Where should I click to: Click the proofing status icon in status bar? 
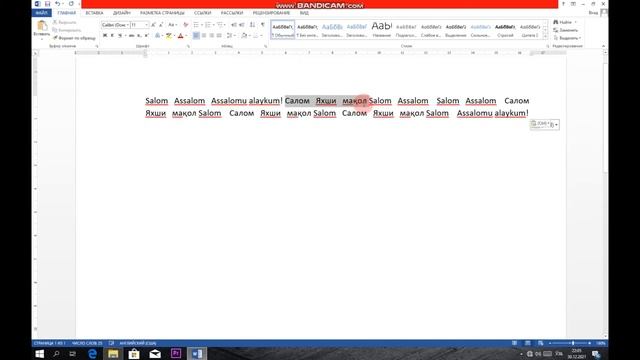(111, 343)
